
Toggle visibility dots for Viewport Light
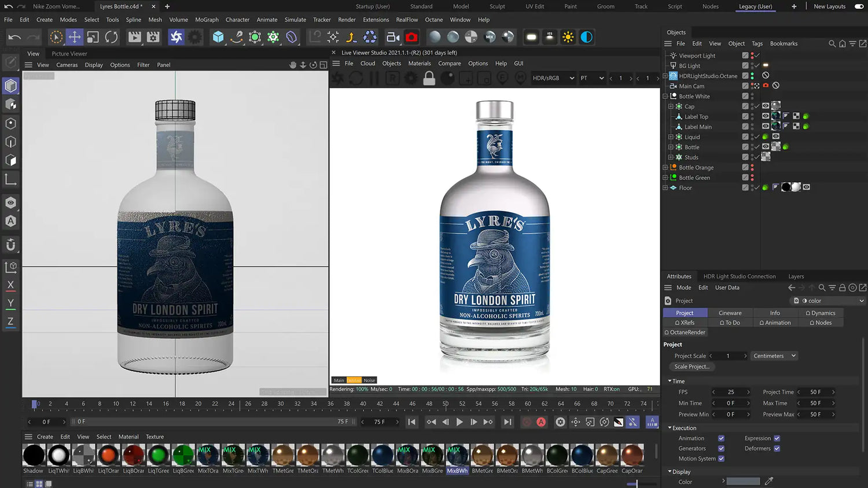pos(752,56)
